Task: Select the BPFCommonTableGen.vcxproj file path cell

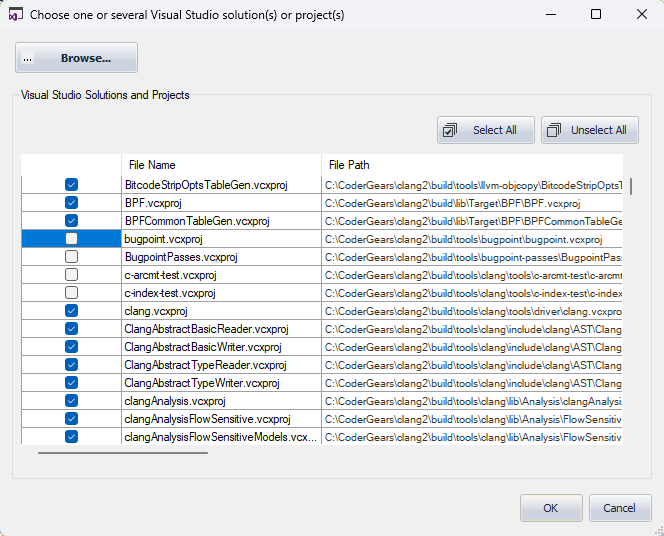Action: tap(472, 221)
